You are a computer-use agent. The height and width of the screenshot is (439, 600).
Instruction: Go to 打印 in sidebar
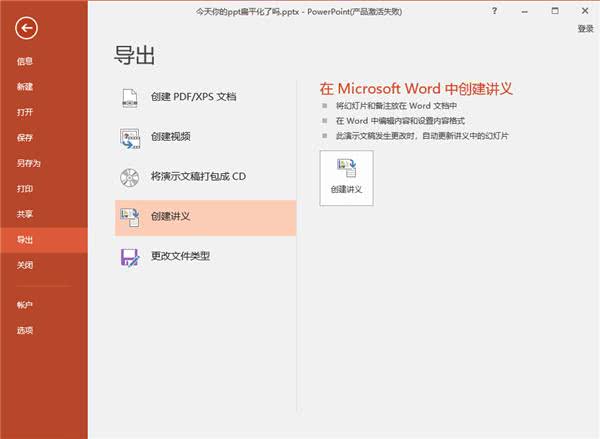pyautogui.click(x=25, y=189)
